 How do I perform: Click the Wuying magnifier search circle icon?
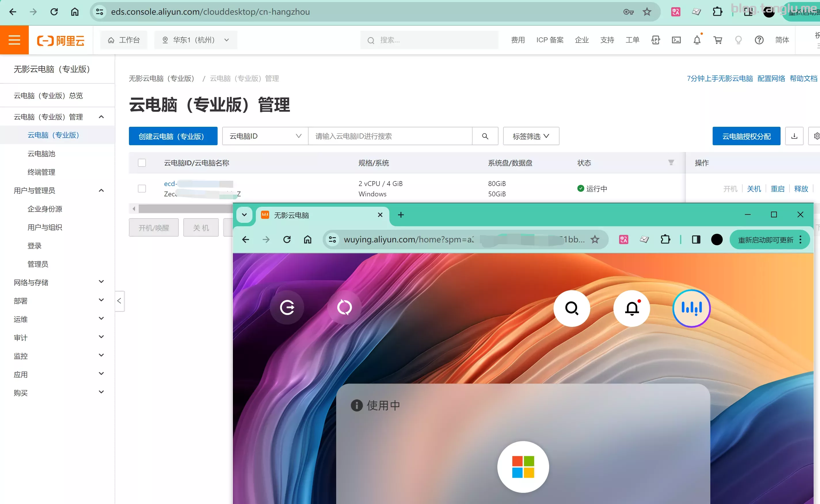571,308
